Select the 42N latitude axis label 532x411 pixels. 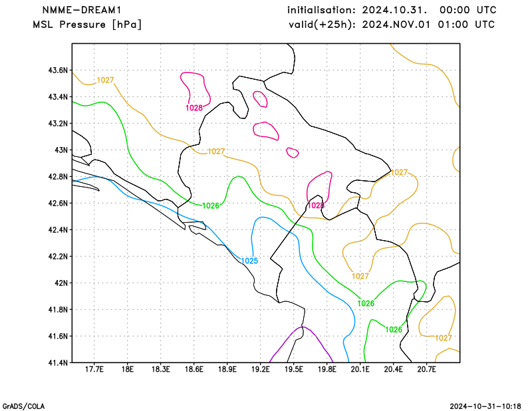[x=61, y=283]
